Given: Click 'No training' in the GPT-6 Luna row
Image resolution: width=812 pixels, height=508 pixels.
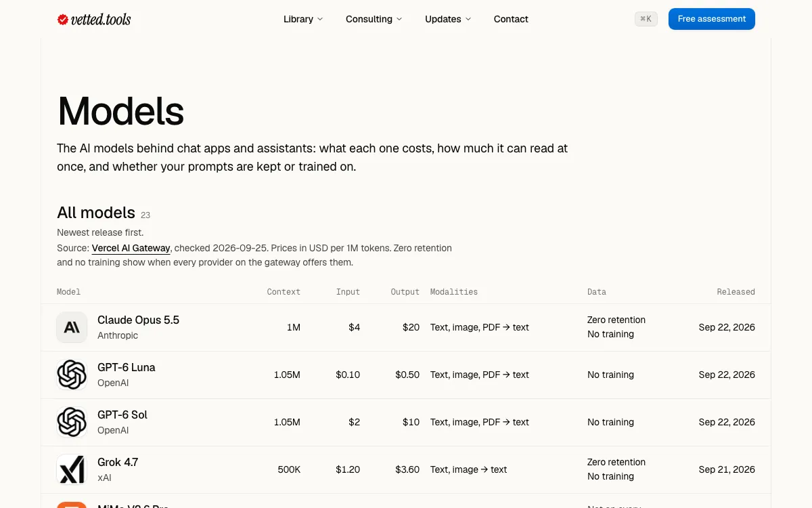Looking at the screenshot, I should (x=610, y=375).
